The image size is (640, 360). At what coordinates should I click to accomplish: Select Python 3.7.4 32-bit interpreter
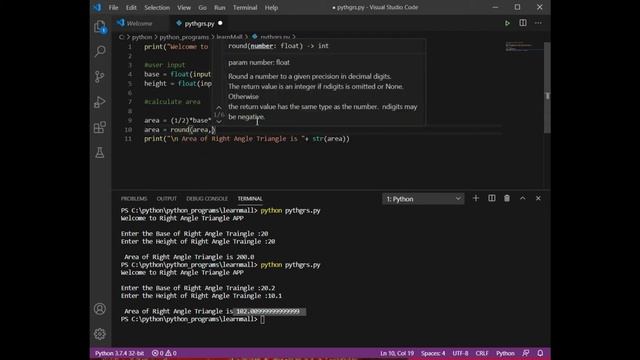click(x=119, y=353)
